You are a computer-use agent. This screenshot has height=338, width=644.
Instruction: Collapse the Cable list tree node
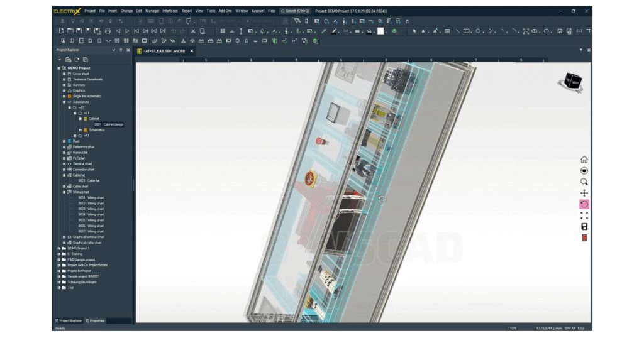[64, 175]
